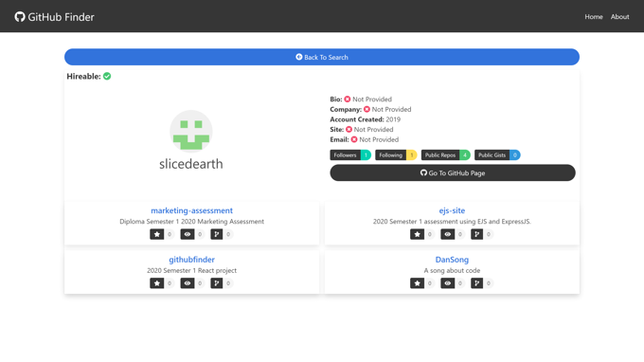Click fork icon on DanSong card
This screenshot has height=362, width=644.
pos(476,283)
